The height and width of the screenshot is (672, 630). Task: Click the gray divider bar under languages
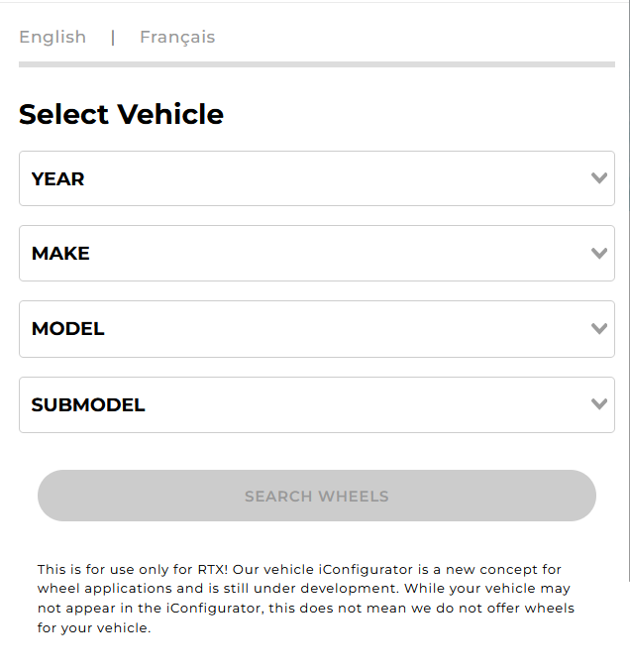pos(316,64)
